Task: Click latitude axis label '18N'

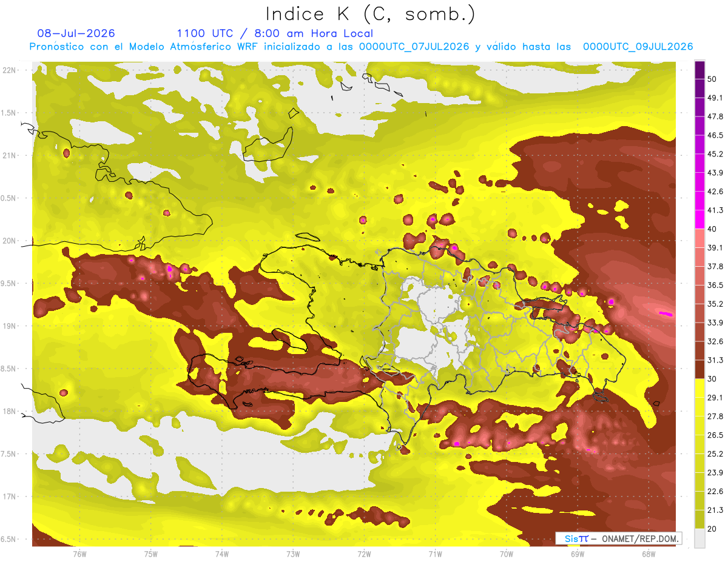Action: point(9,412)
